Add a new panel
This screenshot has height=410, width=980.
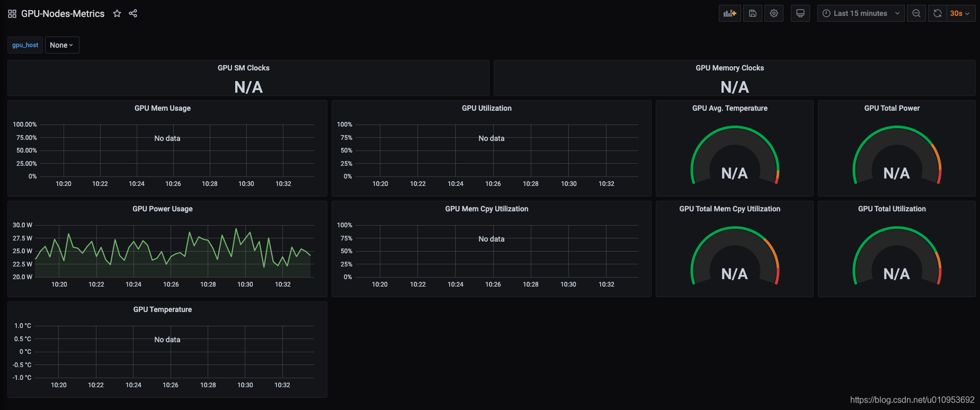[x=730, y=13]
